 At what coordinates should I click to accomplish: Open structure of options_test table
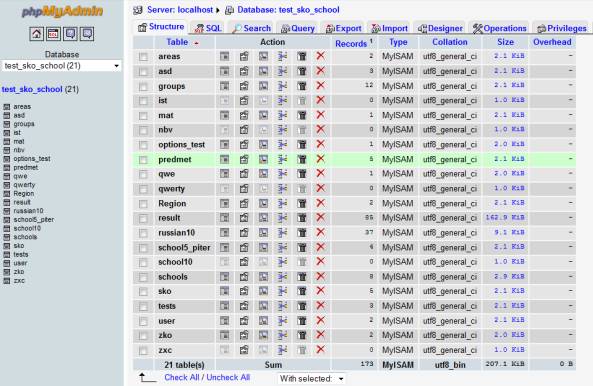(244, 144)
